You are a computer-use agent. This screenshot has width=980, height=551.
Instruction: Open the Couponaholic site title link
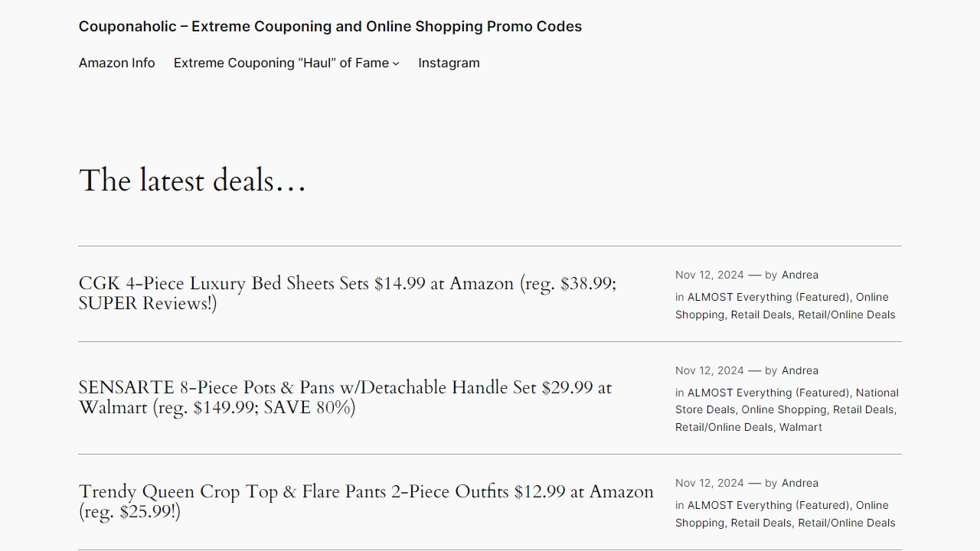(x=330, y=26)
